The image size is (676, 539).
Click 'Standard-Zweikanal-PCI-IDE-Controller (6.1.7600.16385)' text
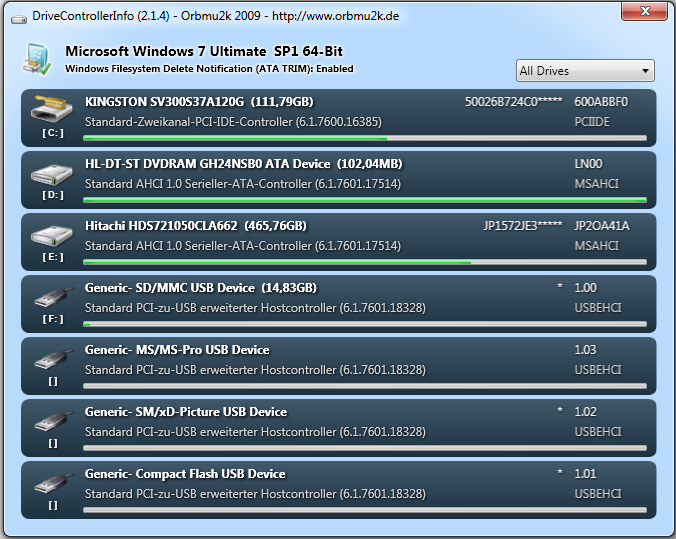tap(233, 122)
